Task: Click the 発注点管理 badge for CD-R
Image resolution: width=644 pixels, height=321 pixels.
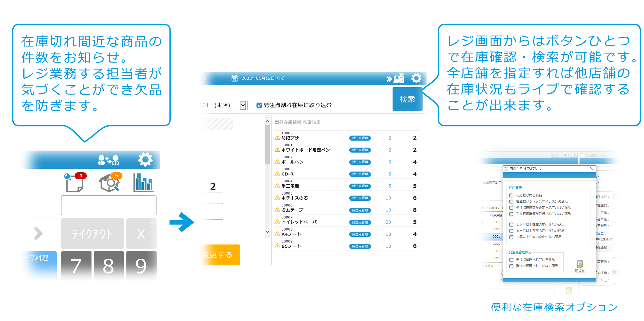Action: [x=360, y=174]
